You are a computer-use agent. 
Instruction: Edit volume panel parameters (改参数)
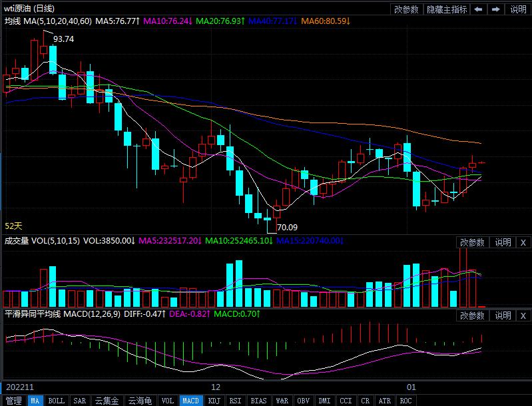pos(473,242)
